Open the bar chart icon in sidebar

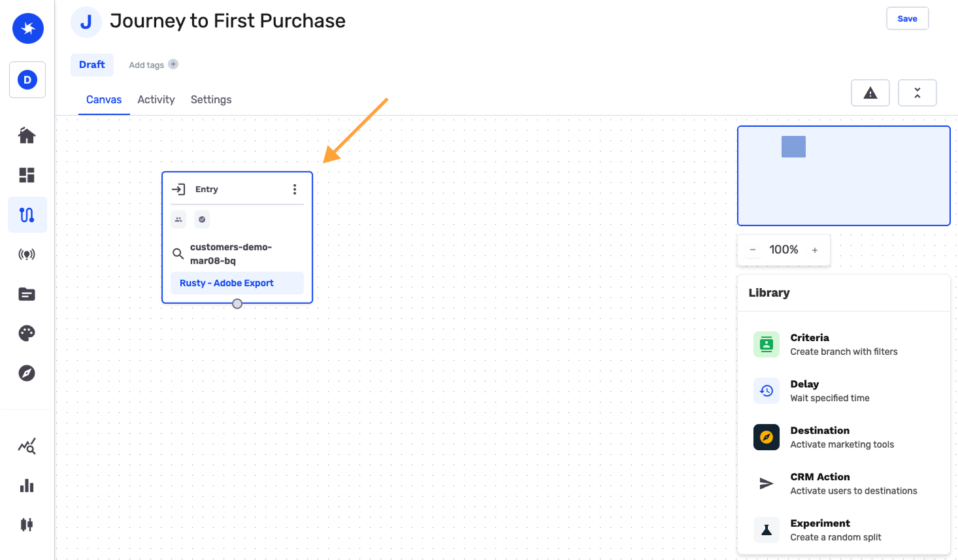[x=27, y=486]
